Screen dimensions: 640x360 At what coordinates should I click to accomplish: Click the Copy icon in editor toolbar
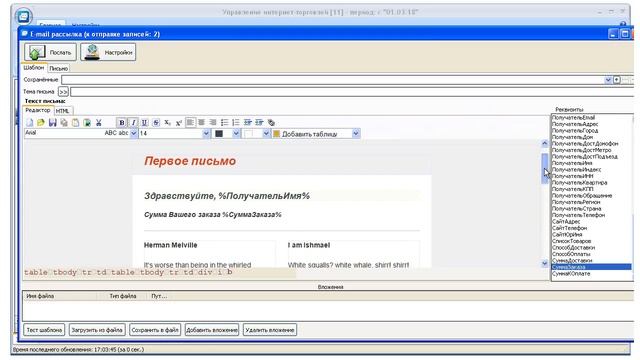tap(64, 122)
